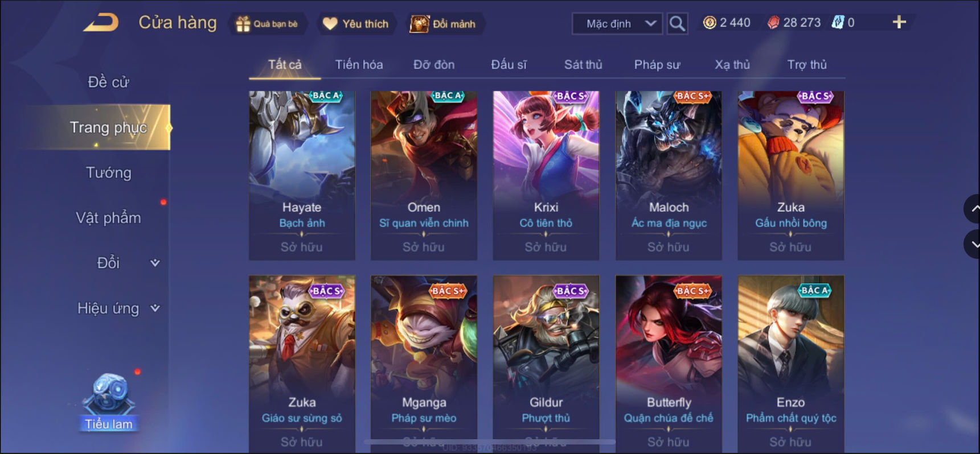
Task: Click the horizontal scrollbar at bottom
Action: [x=490, y=441]
